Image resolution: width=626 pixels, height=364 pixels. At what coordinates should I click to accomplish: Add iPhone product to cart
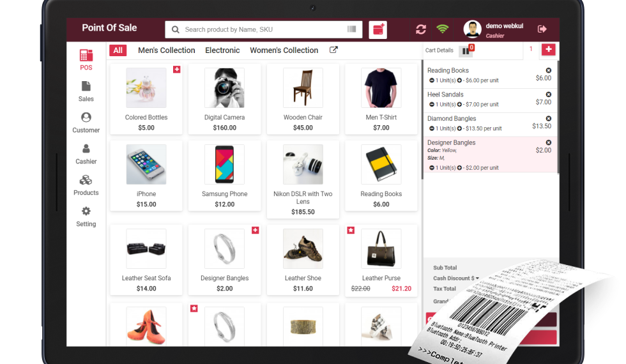pos(146,176)
